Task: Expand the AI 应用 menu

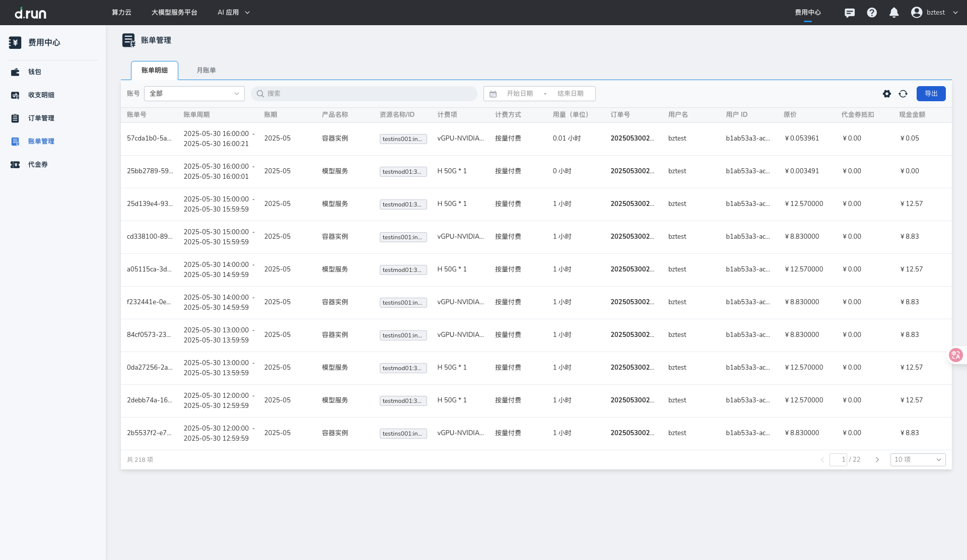Action: coord(233,13)
